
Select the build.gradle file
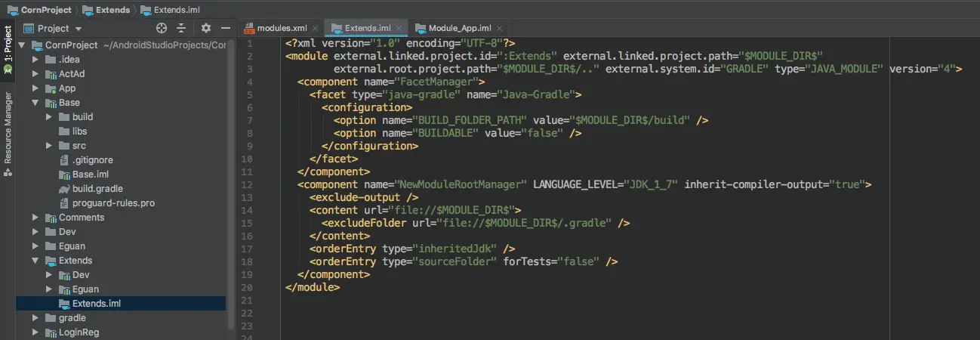(91, 189)
